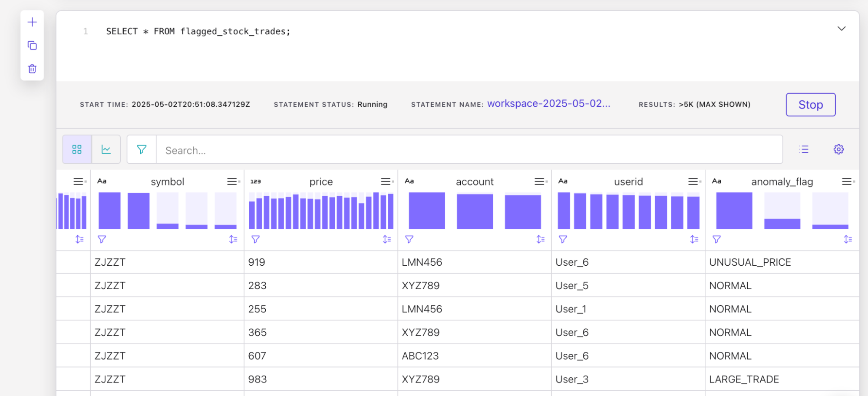Click the >5K (MAX SHOWN) results text
868x396 pixels.
714,104
